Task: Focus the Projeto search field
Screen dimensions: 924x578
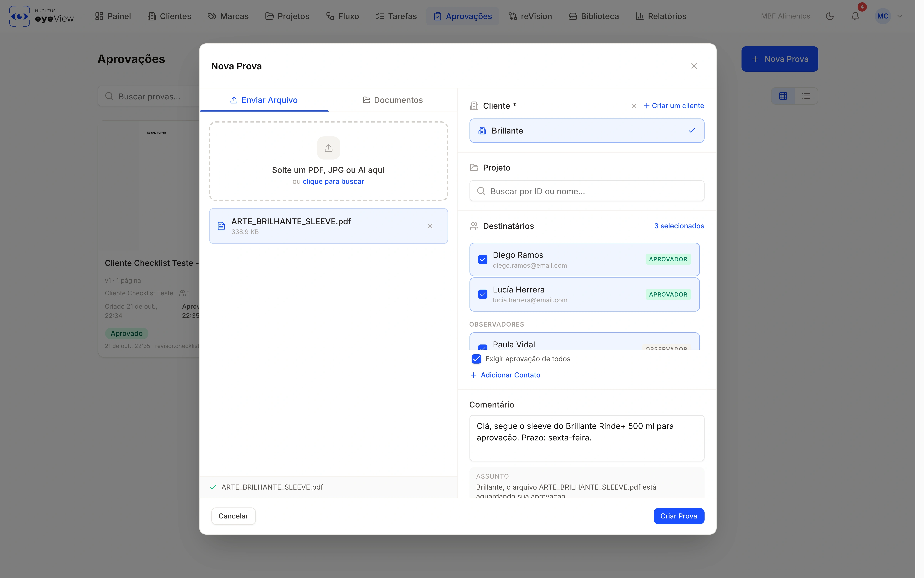Action: 587,191
